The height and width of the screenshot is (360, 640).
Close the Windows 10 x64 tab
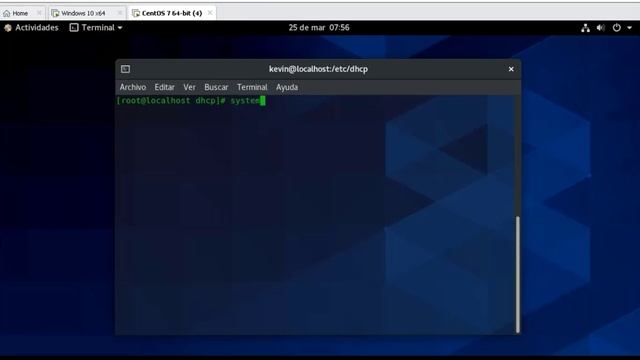pyautogui.click(x=120, y=13)
